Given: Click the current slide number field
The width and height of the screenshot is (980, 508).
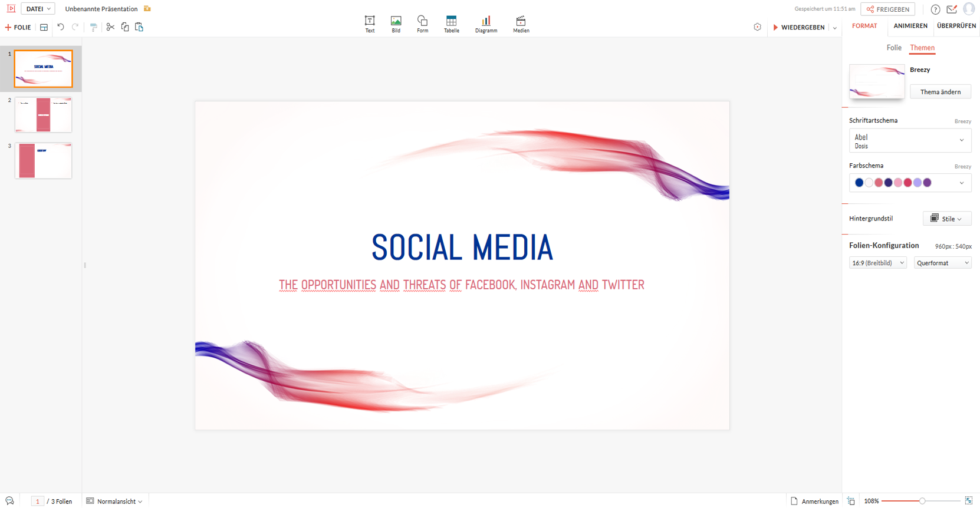Looking at the screenshot, I should [x=37, y=502].
